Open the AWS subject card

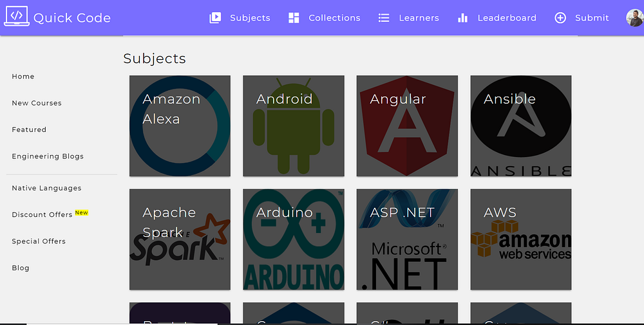click(x=521, y=239)
